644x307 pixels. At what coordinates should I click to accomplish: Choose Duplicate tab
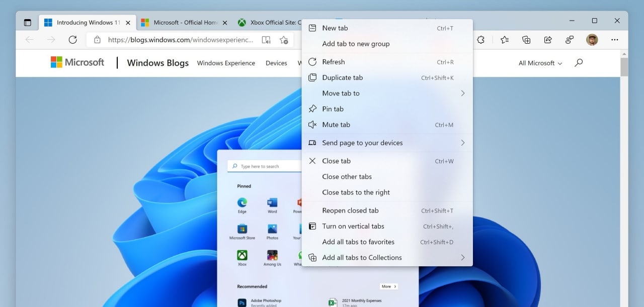tap(387, 77)
